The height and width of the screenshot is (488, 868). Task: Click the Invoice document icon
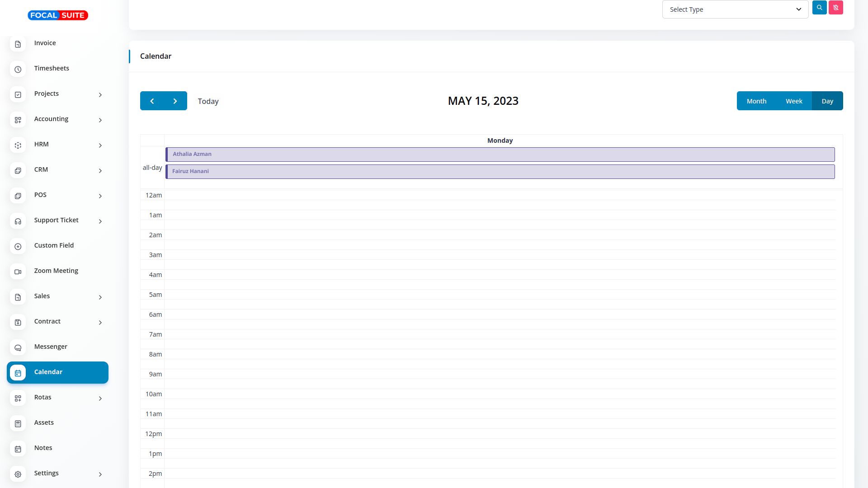pos(18,44)
